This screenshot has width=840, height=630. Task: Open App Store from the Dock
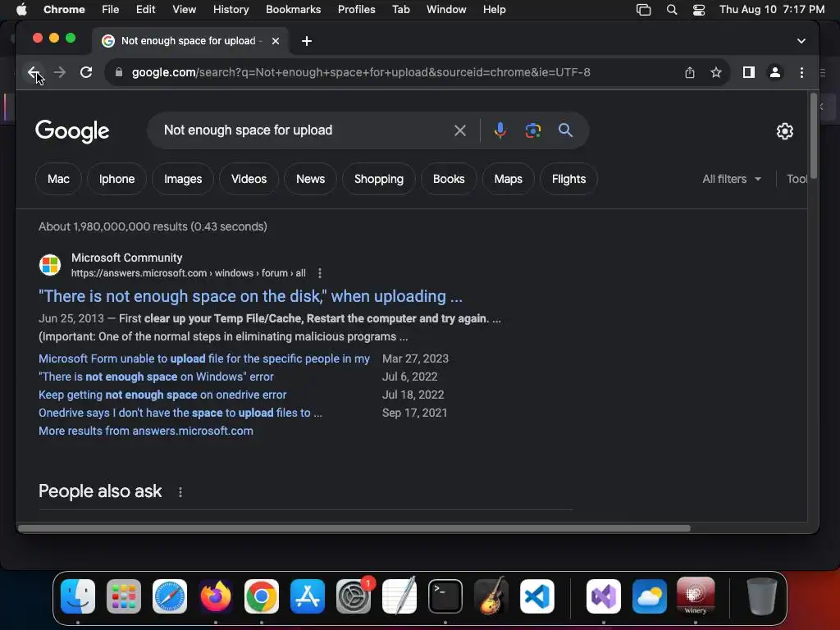308,596
